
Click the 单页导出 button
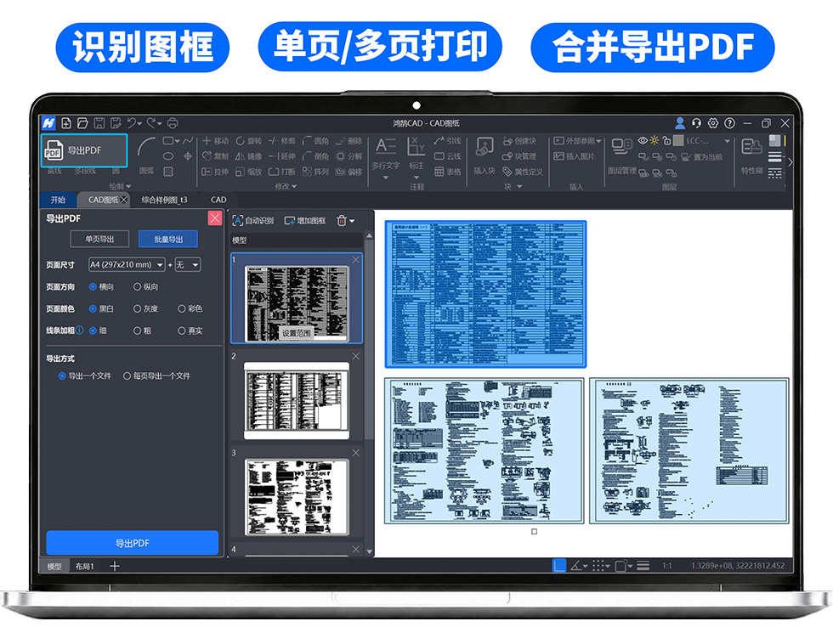99,239
